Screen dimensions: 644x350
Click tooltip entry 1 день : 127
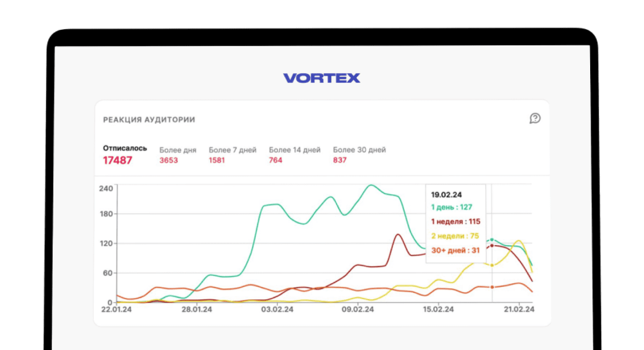coord(452,208)
